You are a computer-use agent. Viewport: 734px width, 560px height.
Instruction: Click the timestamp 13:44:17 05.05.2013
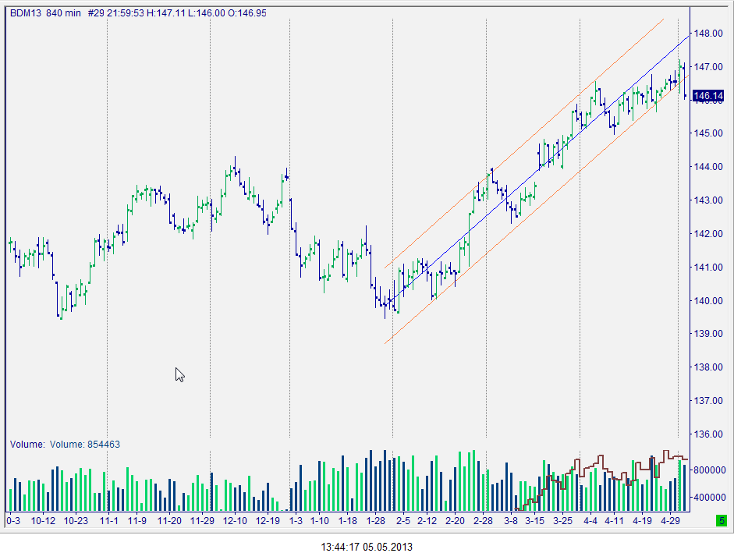[x=367, y=547]
